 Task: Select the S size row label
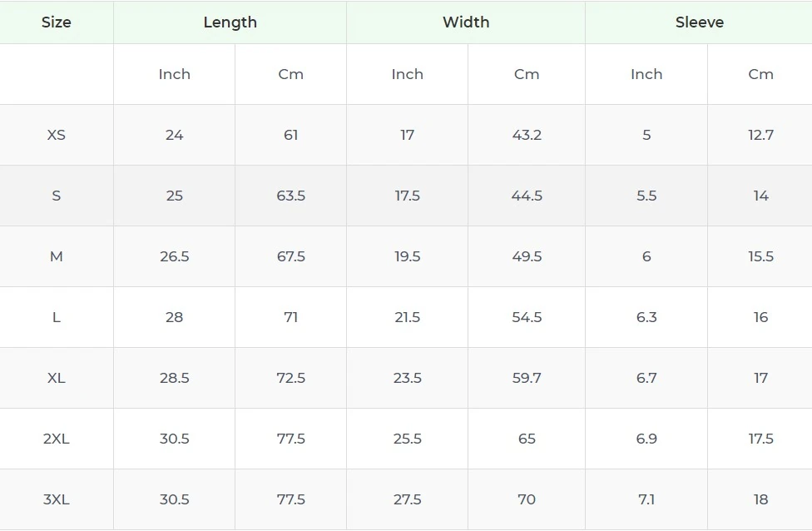click(56, 196)
